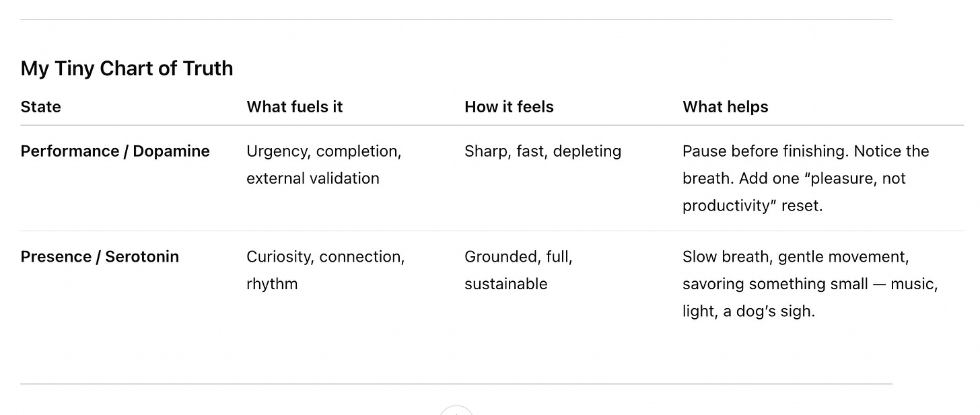
Task: Select the "What helps" column header
Action: [x=725, y=107]
